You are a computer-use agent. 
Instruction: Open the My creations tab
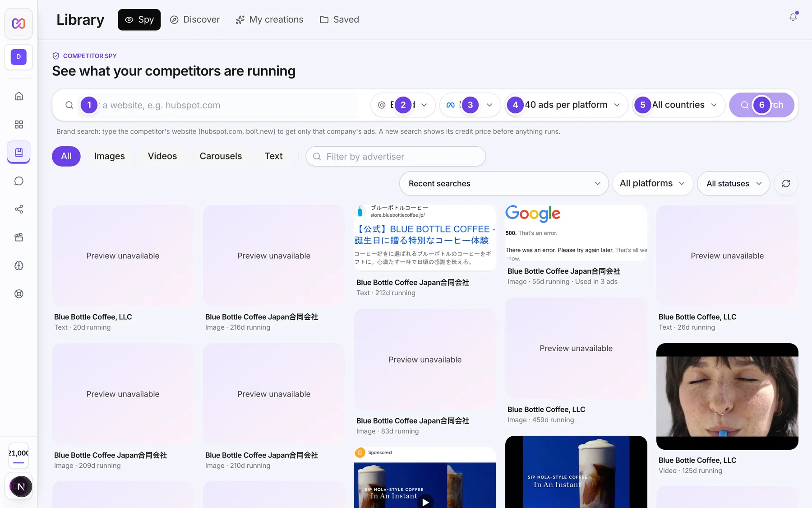pyautogui.click(x=270, y=20)
